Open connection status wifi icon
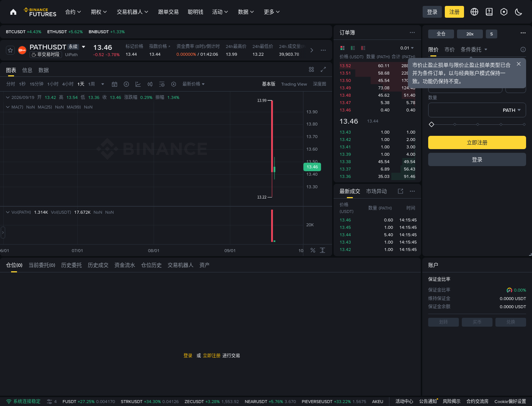 pyautogui.click(x=9, y=401)
